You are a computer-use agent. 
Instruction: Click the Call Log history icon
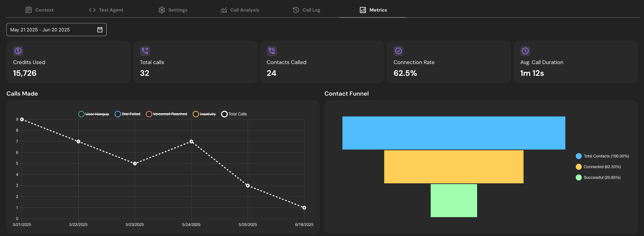[296, 10]
